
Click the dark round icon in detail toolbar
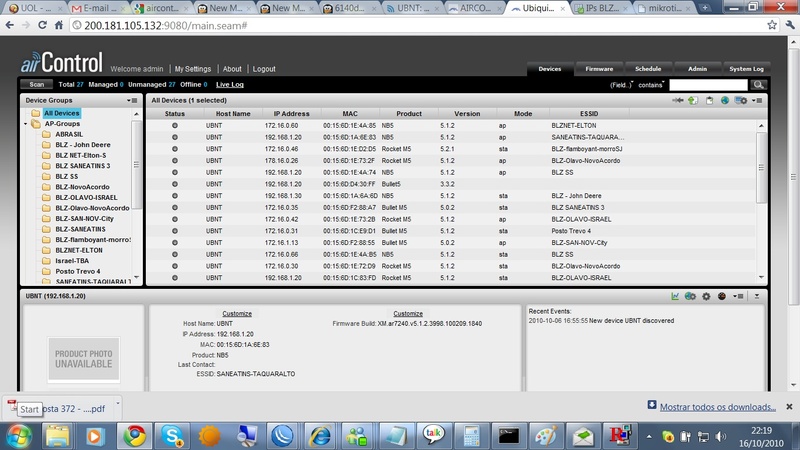[721, 296]
